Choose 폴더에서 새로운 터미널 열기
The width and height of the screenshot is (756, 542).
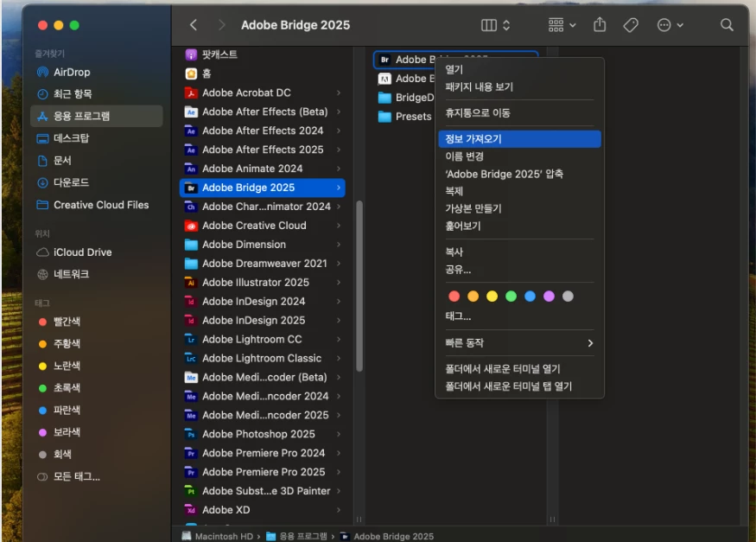point(519,369)
